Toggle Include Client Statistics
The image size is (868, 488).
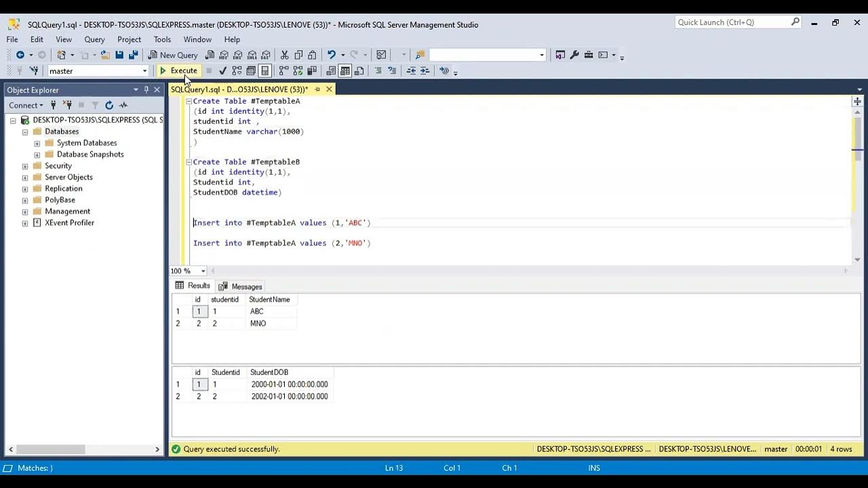(x=312, y=70)
